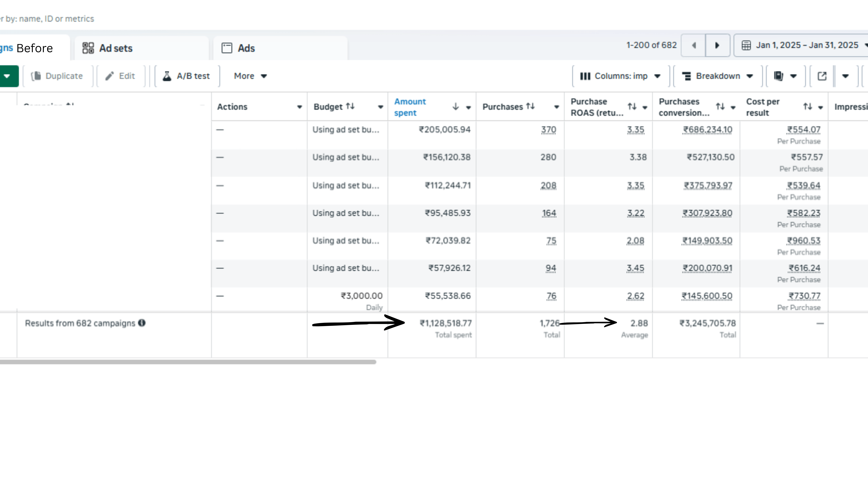
Task: Open the date range picker
Action: tap(802, 45)
